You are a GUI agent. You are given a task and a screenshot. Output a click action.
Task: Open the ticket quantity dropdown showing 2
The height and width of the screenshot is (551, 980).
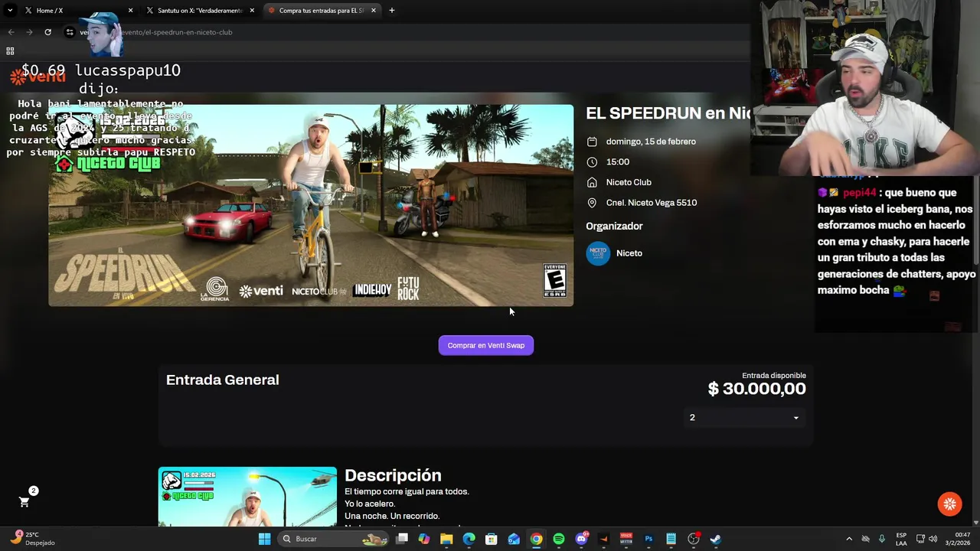(744, 417)
